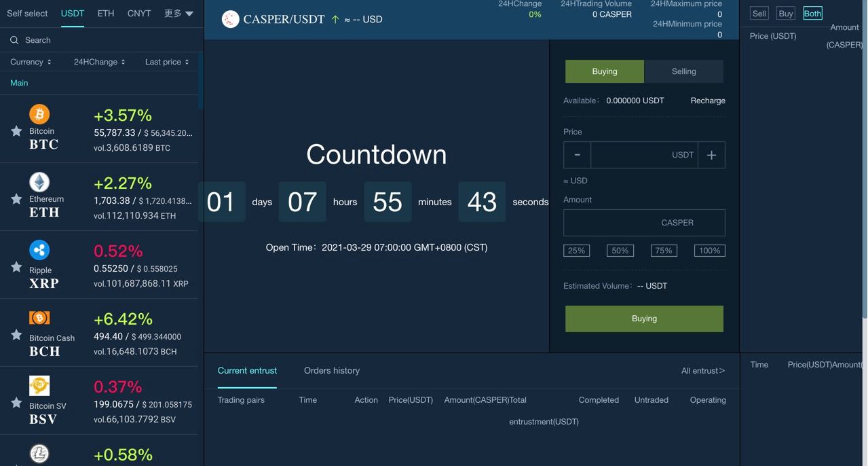The height and width of the screenshot is (466, 868).
Task: Select the ETH market tab
Action: tap(106, 14)
